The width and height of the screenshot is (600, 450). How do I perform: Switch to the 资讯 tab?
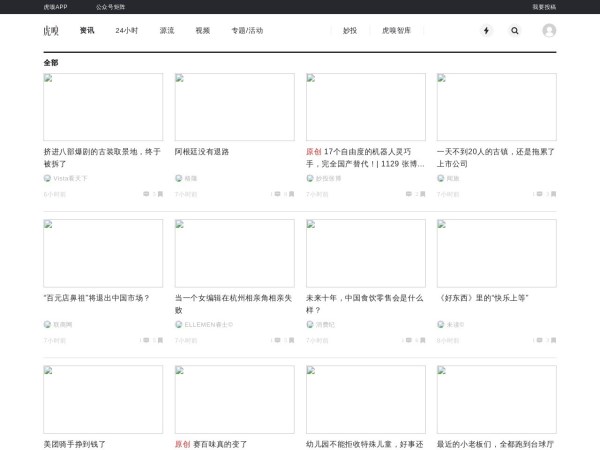87,30
